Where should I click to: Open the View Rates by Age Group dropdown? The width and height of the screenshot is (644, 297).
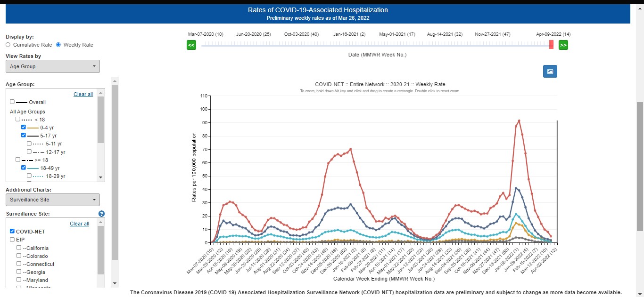(x=53, y=66)
